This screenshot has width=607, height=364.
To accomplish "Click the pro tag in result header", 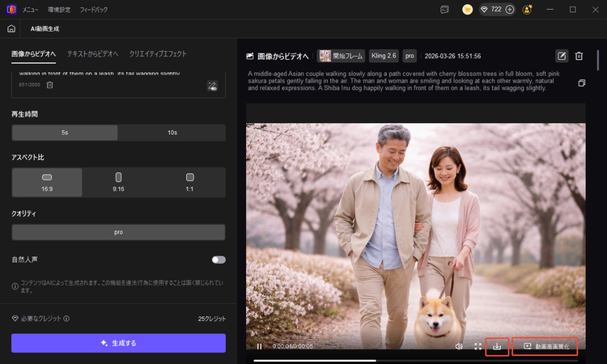I will [x=410, y=56].
